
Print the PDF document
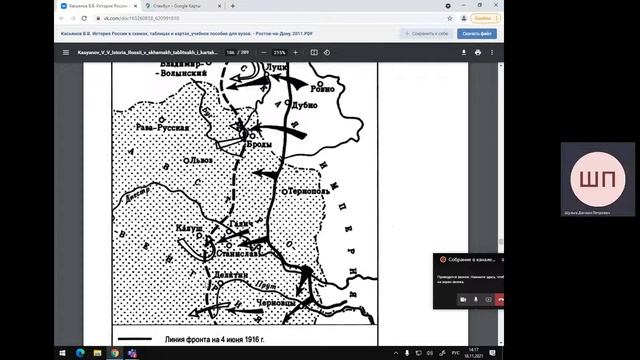478,53
